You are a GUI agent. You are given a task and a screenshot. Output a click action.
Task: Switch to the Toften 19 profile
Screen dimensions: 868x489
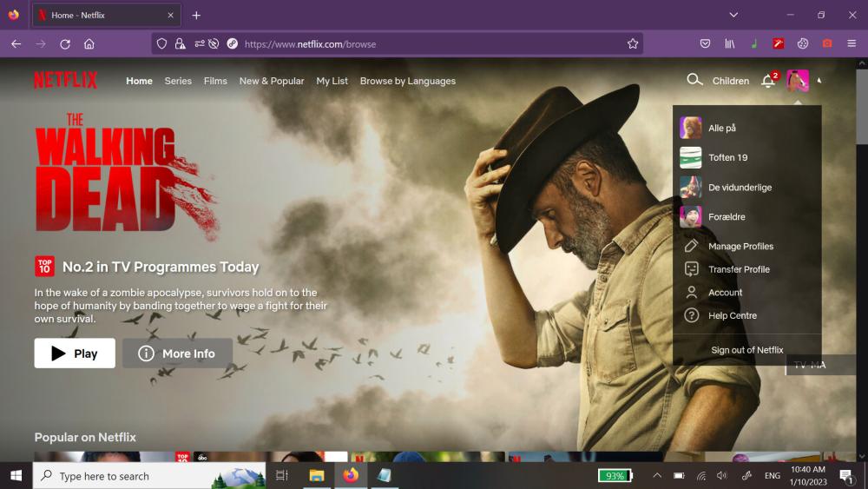[x=727, y=157]
